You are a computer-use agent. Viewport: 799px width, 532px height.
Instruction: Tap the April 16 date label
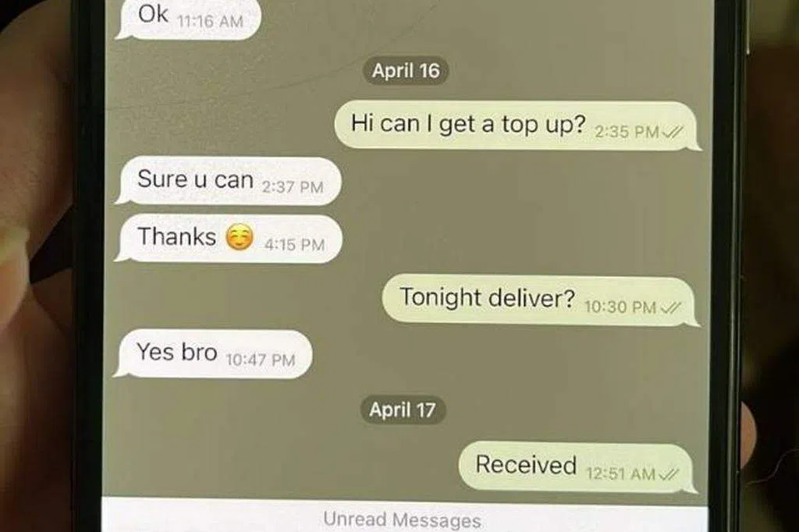406,71
